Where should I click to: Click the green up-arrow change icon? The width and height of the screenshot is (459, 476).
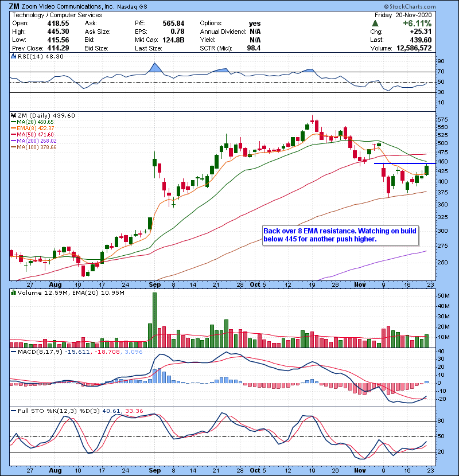tap(375, 23)
